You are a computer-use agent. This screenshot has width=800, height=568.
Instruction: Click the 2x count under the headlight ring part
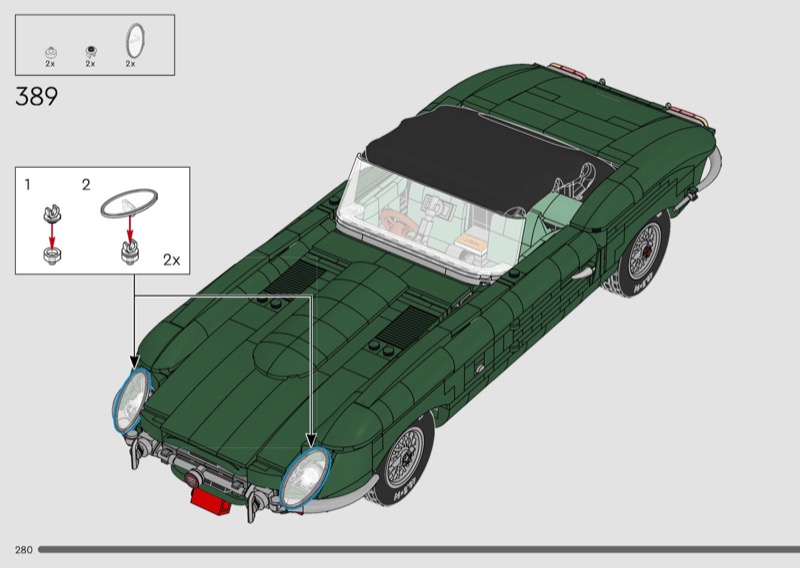click(131, 64)
